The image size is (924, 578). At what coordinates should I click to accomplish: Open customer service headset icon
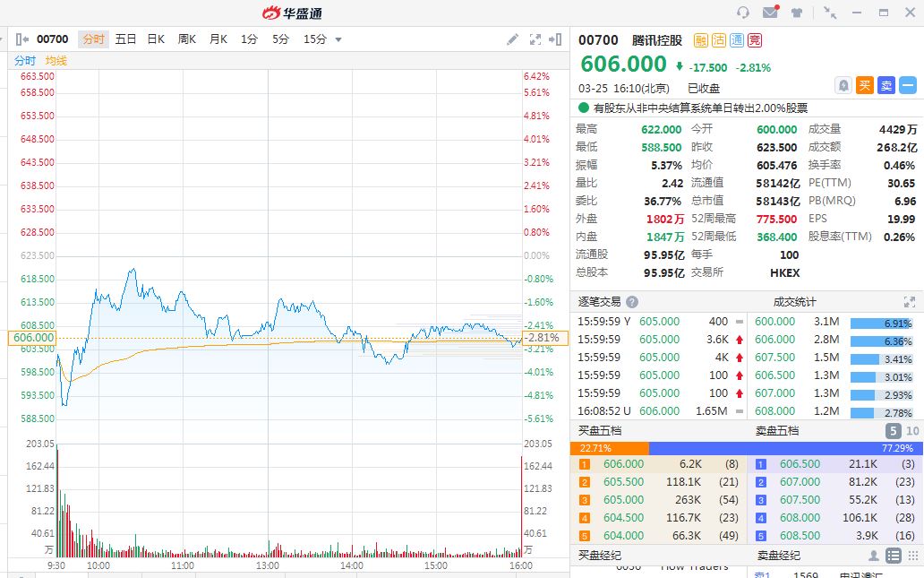coord(743,13)
